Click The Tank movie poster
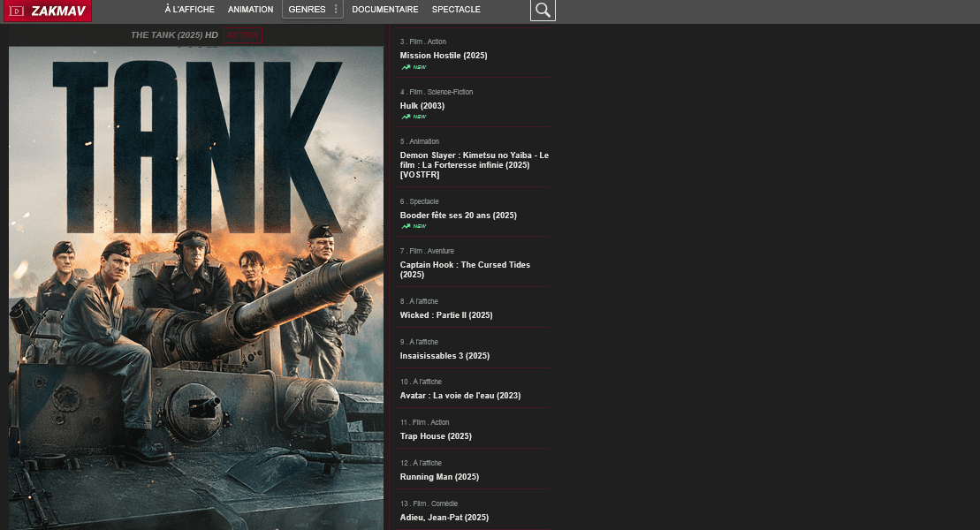Image resolution: width=980 pixels, height=530 pixels. coord(196,287)
